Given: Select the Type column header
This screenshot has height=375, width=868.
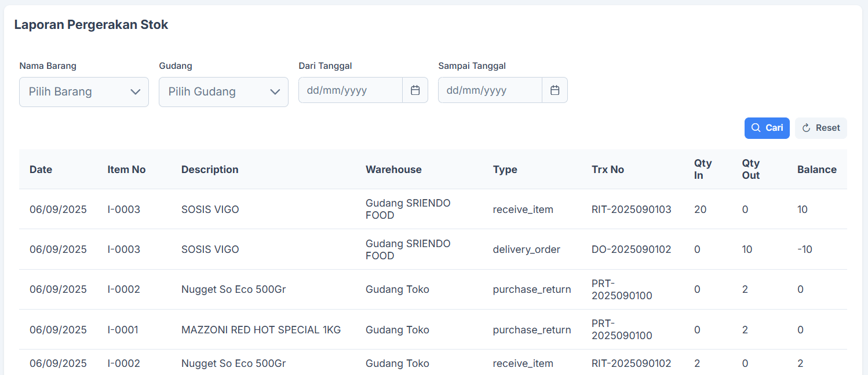Looking at the screenshot, I should [x=505, y=170].
